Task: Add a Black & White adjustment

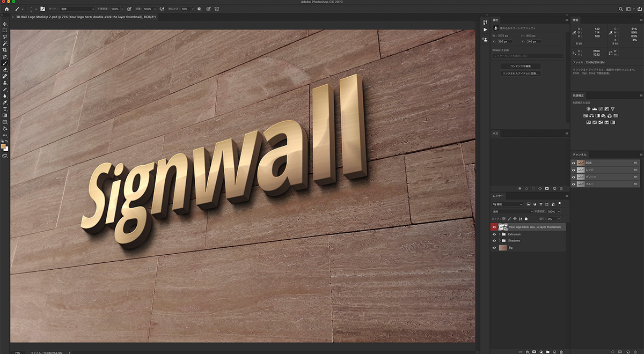Action: click(597, 116)
